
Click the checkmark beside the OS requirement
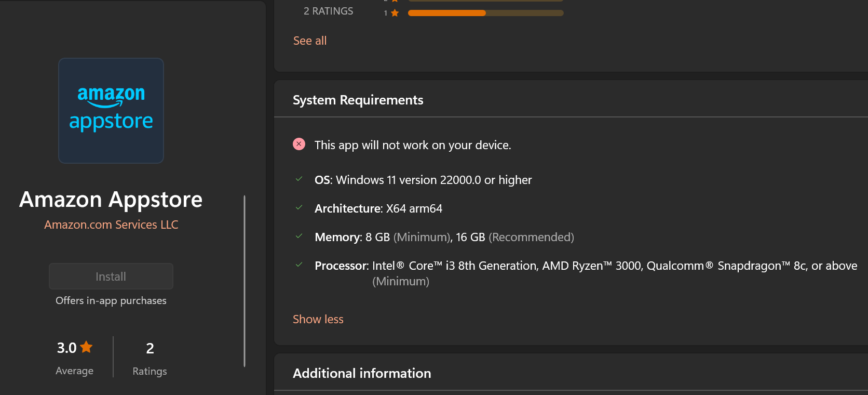point(299,179)
